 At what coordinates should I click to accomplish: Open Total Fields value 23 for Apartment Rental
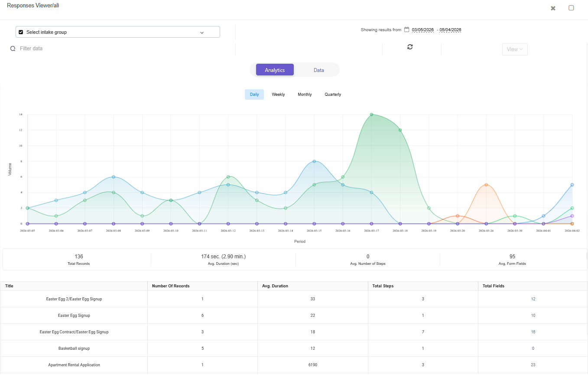point(533,365)
